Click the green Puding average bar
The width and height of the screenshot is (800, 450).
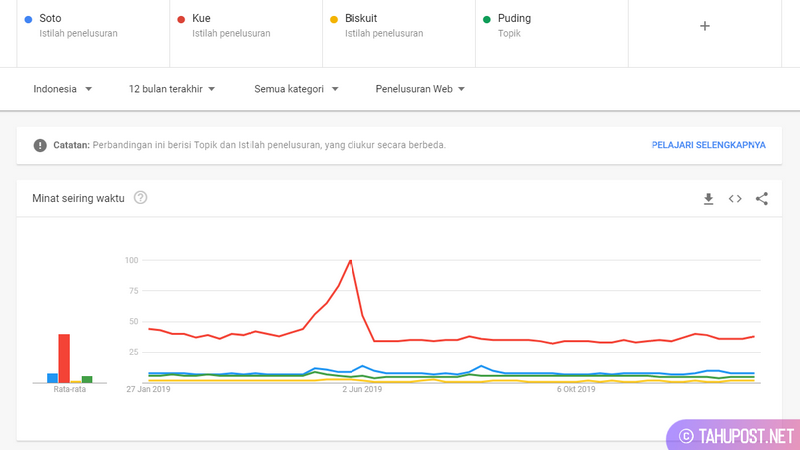tap(87, 379)
